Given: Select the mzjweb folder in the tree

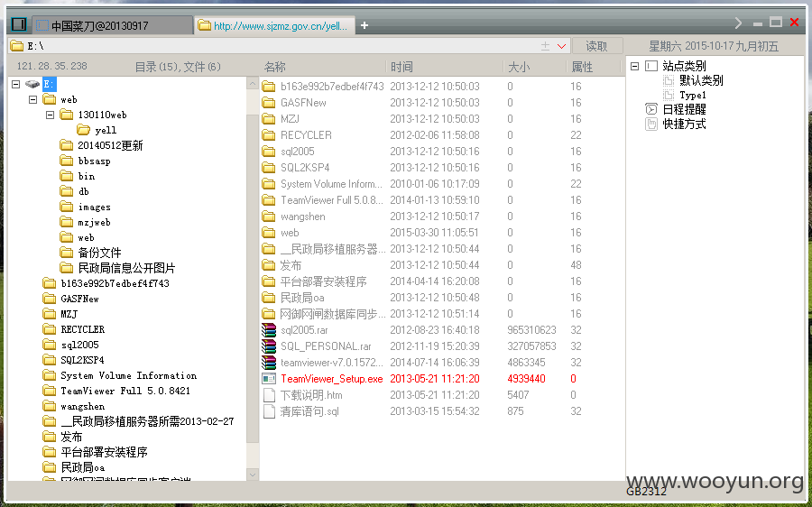Looking at the screenshot, I should pyautogui.click(x=94, y=222).
